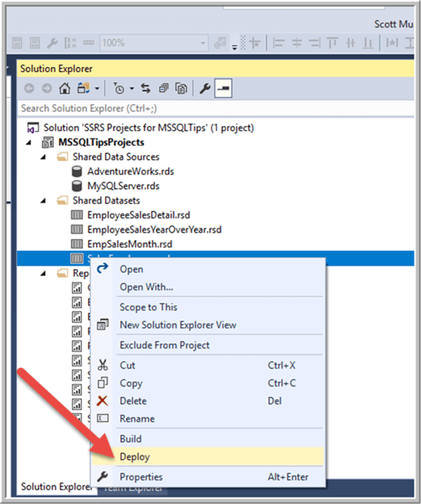Choose Rename from the context menu
Image resolution: width=421 pixels, height=504 pixels.
coord(208,418)
